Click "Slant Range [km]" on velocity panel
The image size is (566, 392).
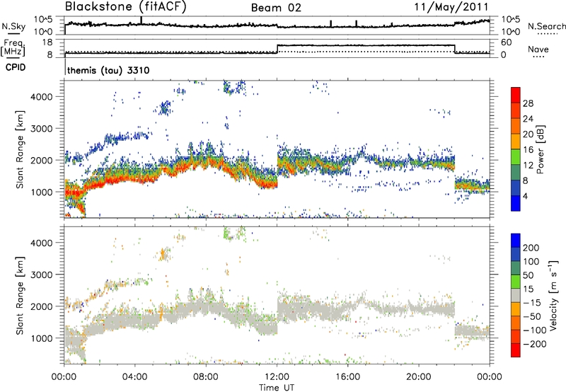[x=20, y=296]
